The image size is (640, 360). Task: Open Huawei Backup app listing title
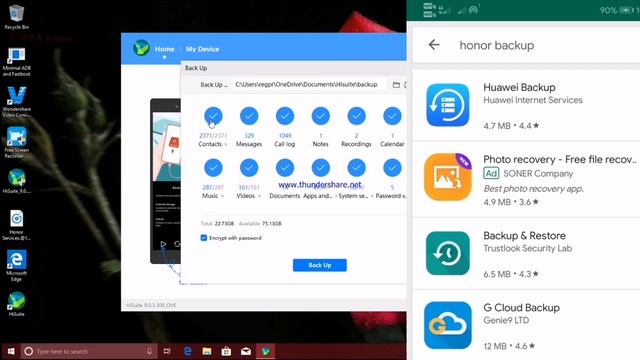519,87
